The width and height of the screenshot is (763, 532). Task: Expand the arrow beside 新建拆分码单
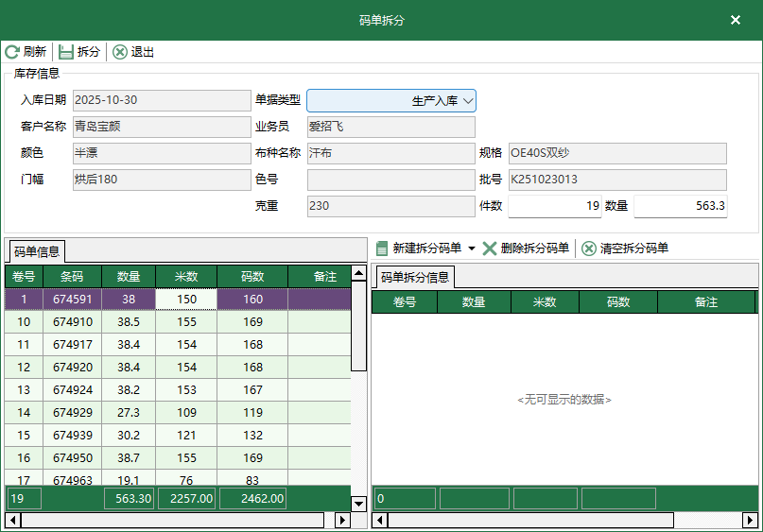tap(472, 249)
